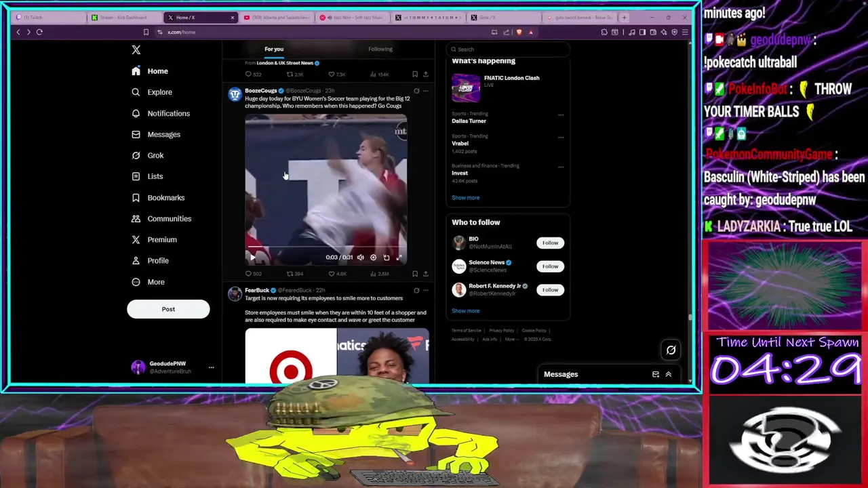Screen dimensions: 868x488
Task: Click the Premium X icon in sidebar
Action: click(x=136, y=239)
